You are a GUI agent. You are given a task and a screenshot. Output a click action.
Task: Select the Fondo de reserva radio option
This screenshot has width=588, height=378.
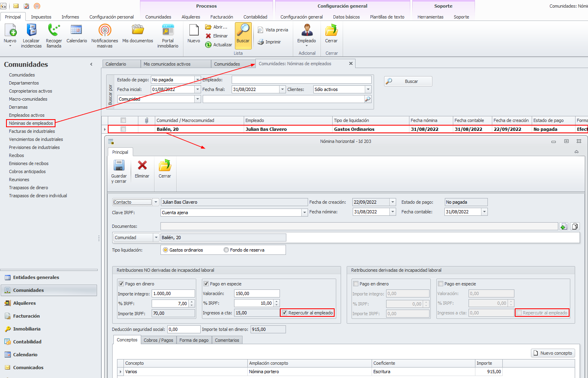click(x=226, y=250)
